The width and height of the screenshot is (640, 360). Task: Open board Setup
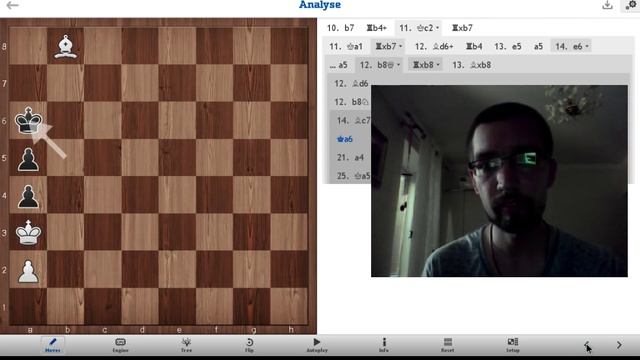click(x=513, y=345)
